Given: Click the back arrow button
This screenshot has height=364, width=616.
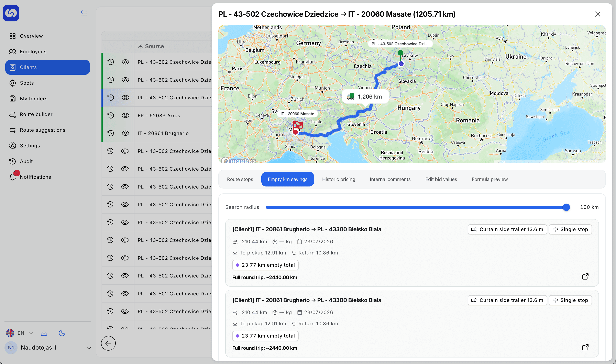Looking at the screenshot, I should click(108, 343).
